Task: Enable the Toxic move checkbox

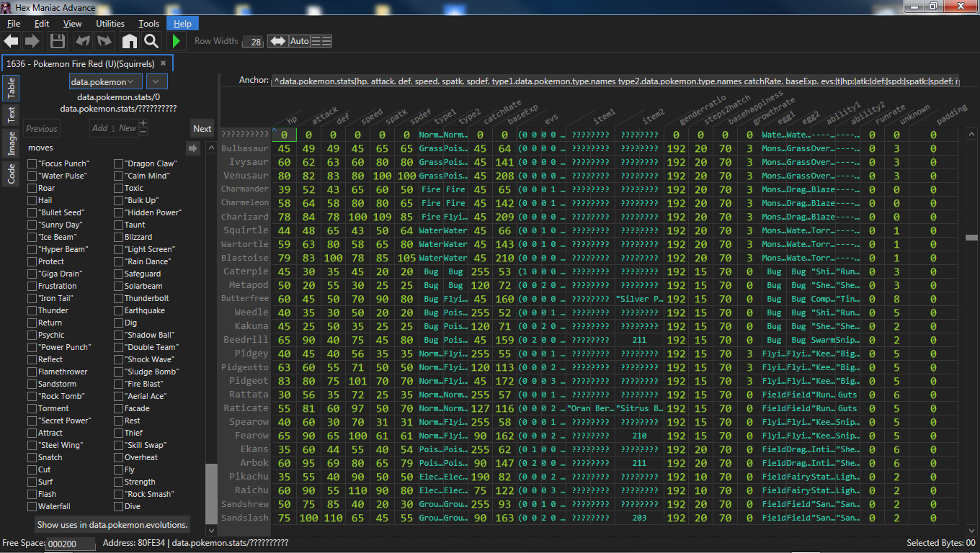Action: [x=119, y=188]
